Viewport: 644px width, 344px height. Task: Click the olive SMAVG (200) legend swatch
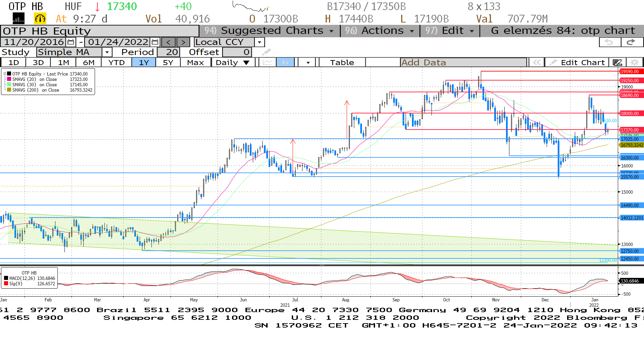pos(9,90)
